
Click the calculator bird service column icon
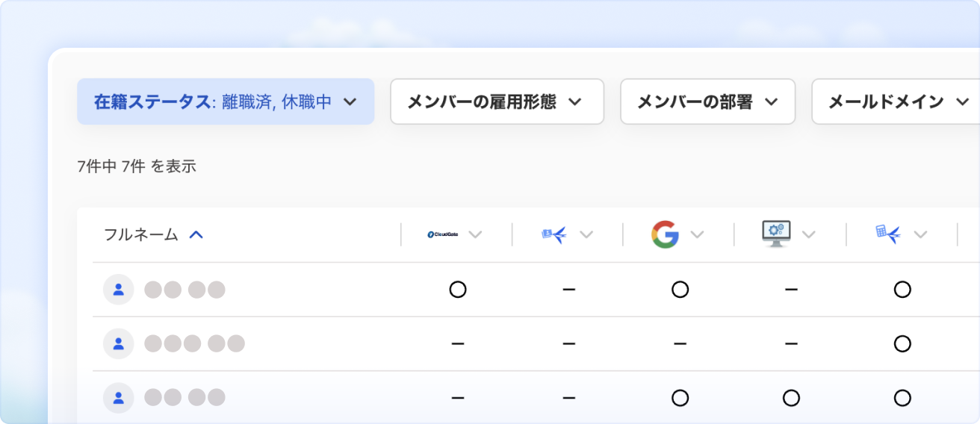coord(887,234)
